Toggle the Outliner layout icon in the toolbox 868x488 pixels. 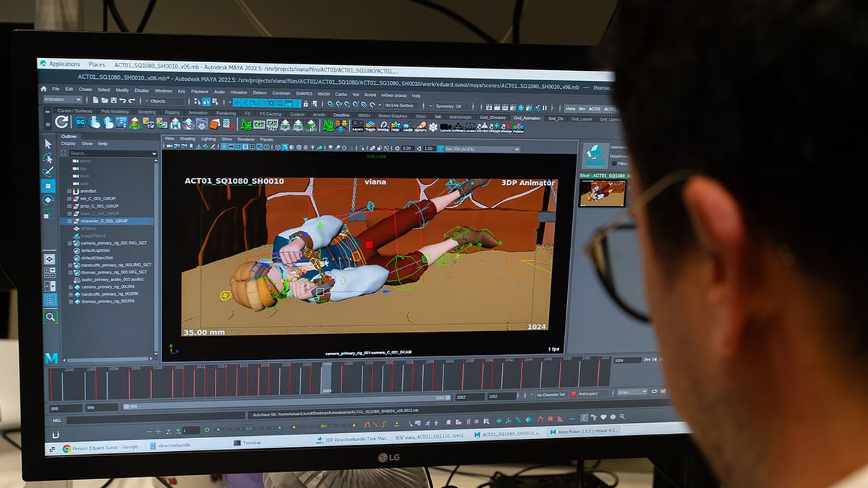click(x=50, y=300)
